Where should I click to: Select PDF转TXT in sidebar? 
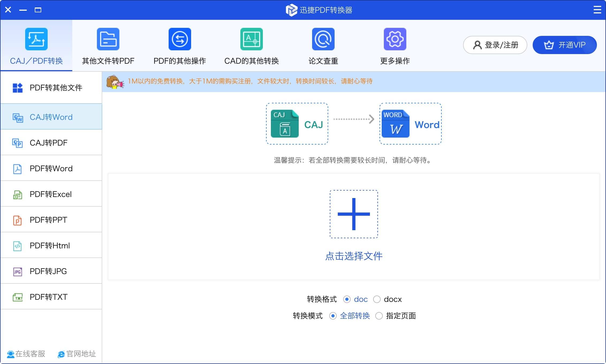point(51,297)
